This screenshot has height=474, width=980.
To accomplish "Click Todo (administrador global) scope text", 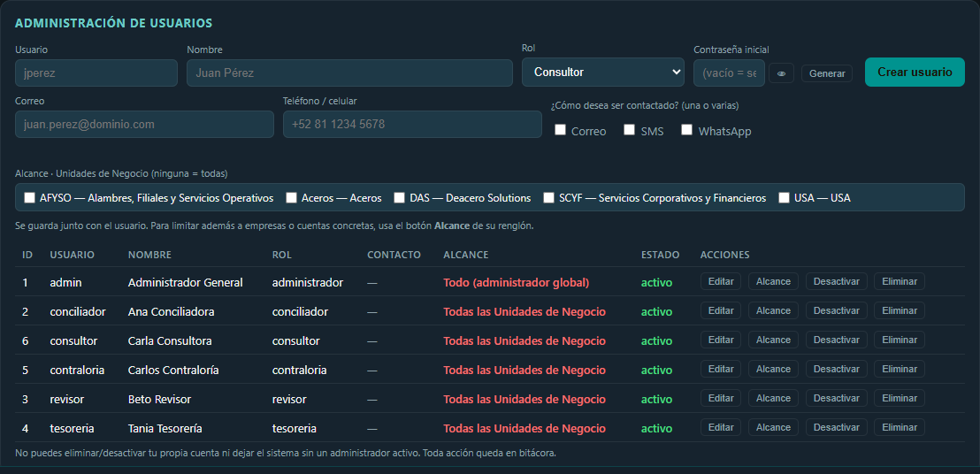I will click(517, 282).
